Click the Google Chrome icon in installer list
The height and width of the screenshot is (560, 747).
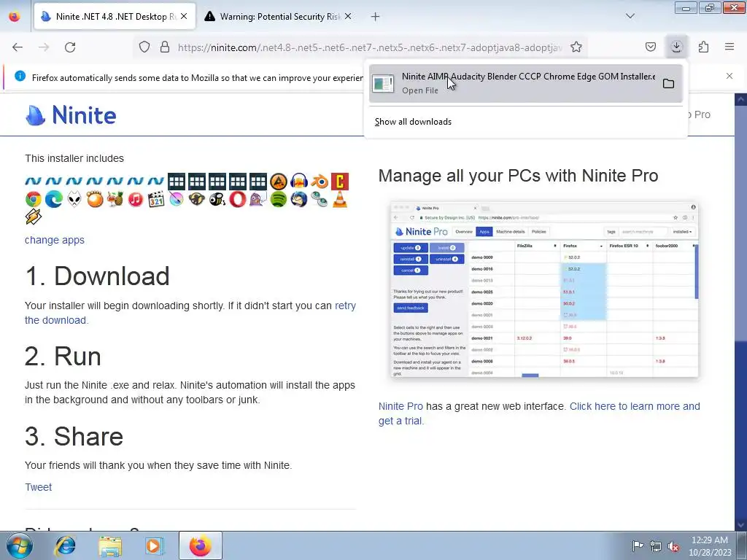34,199
